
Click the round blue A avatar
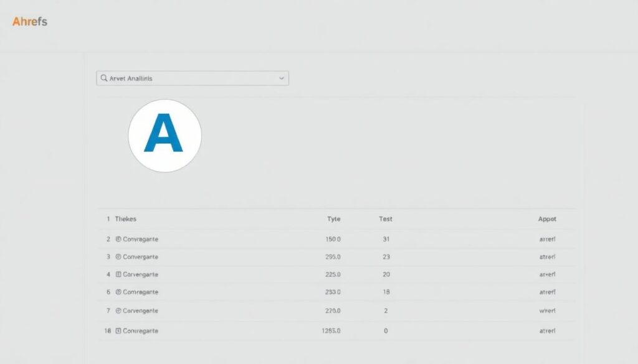click(x=164, y=136)
